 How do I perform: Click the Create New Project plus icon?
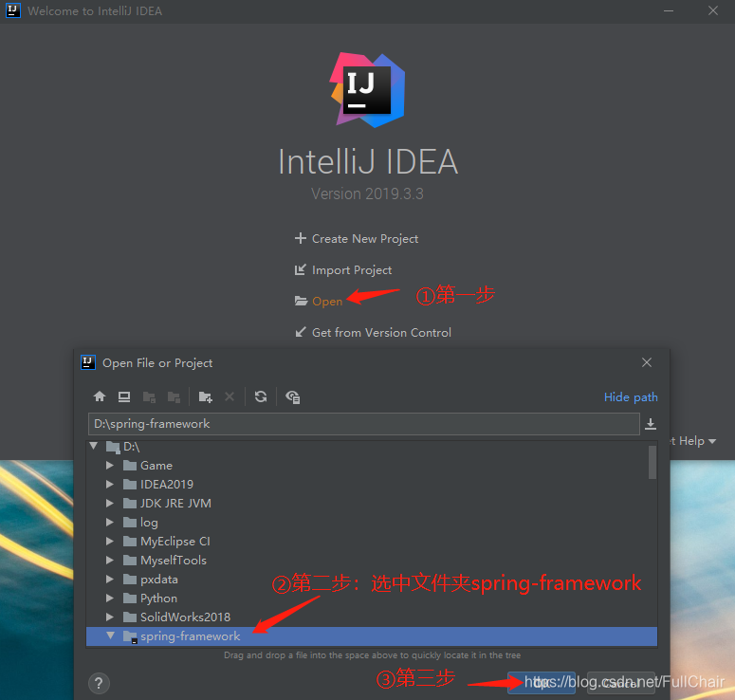pos(300,238)
